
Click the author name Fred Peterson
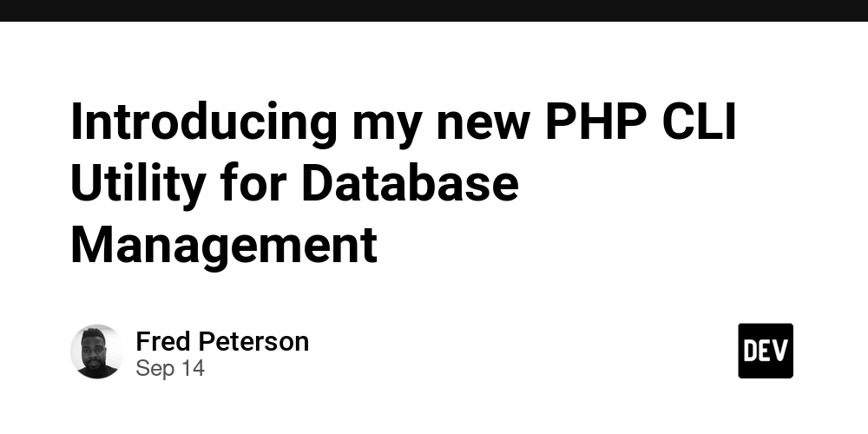(x=222, y=341)
